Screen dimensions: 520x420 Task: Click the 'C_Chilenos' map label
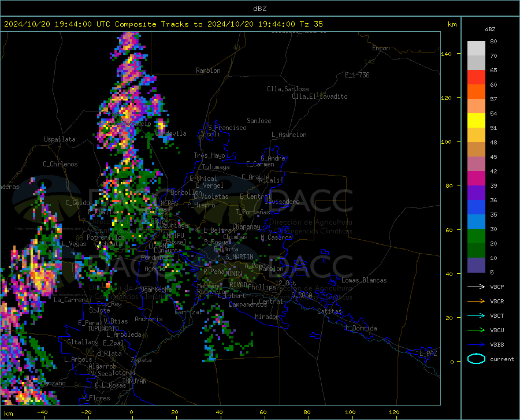coord(60,164)
